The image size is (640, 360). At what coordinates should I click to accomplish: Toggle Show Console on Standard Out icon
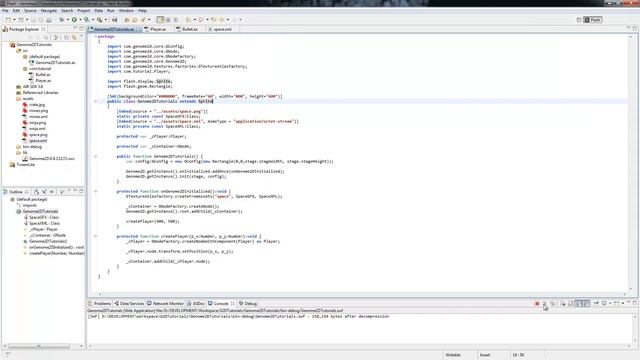(x=578, y=304)
